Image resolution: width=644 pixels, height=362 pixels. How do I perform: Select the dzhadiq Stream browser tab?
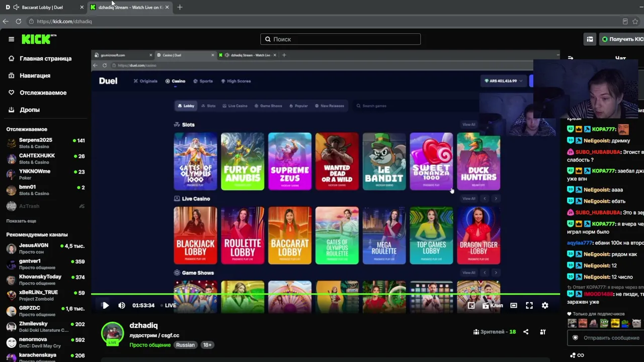click(130, 7)
